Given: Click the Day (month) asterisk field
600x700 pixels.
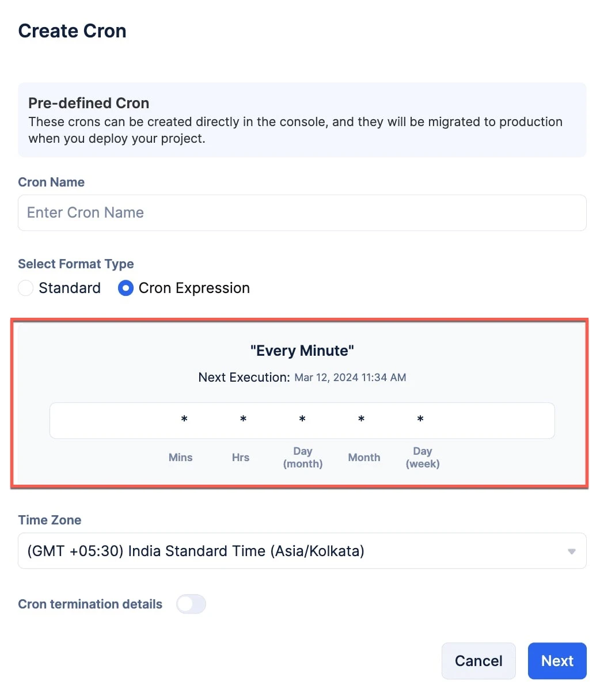Looking at the screenshot, I should (x=302, y=420).
